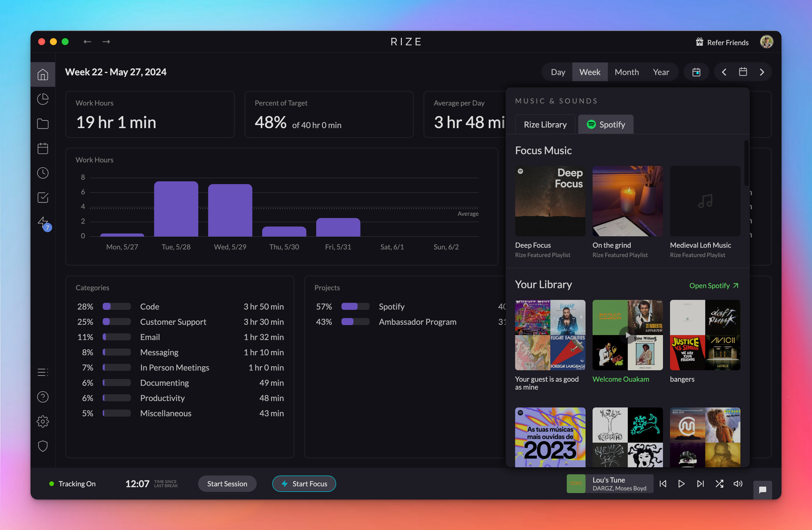Go forward with the right arrow in title bar

[x=106, y=42]
